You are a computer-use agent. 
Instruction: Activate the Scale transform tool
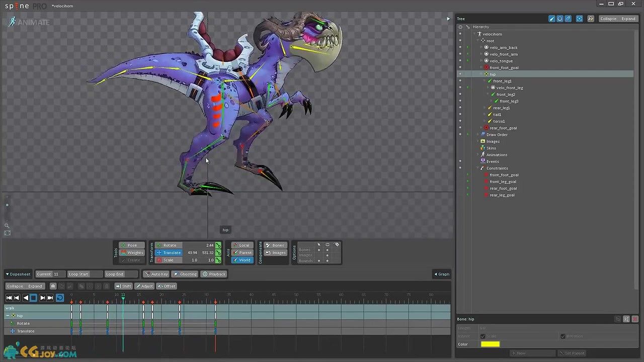pyautogui.click(x=169, y=260)
